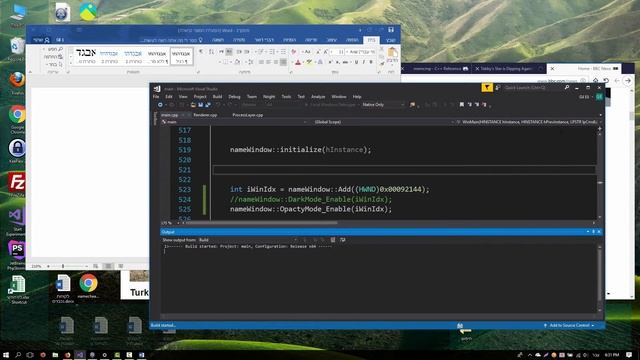Click the Paste icon in Word ribbon
640x360 pixels.
392,53
